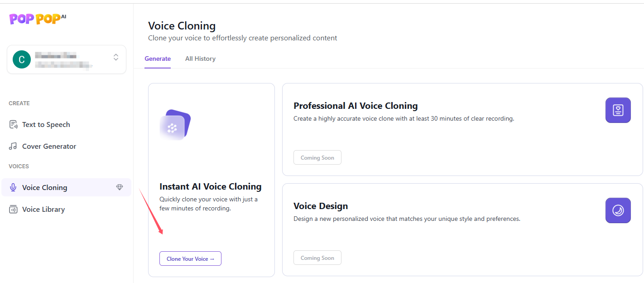Viewport: 644px width, 283px height.
Task: Click the Voice Design moon icon
Action: click(618, 210)
